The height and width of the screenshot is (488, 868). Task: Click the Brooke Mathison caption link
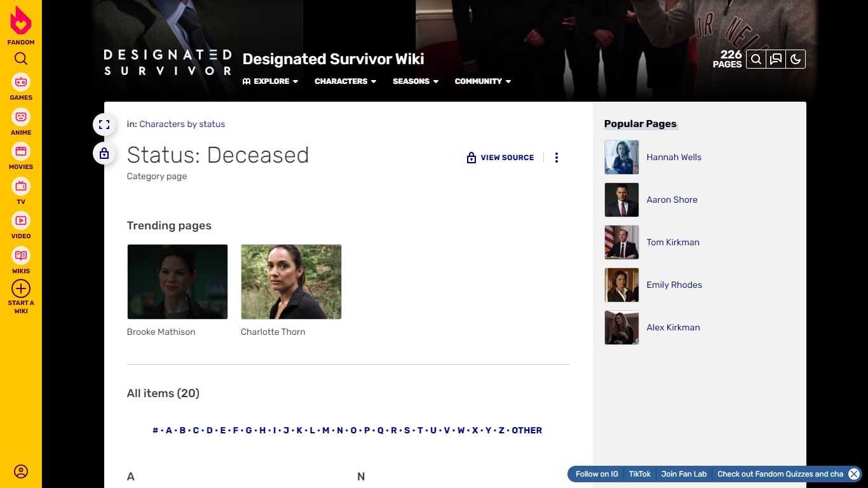[x=161, y=332]
